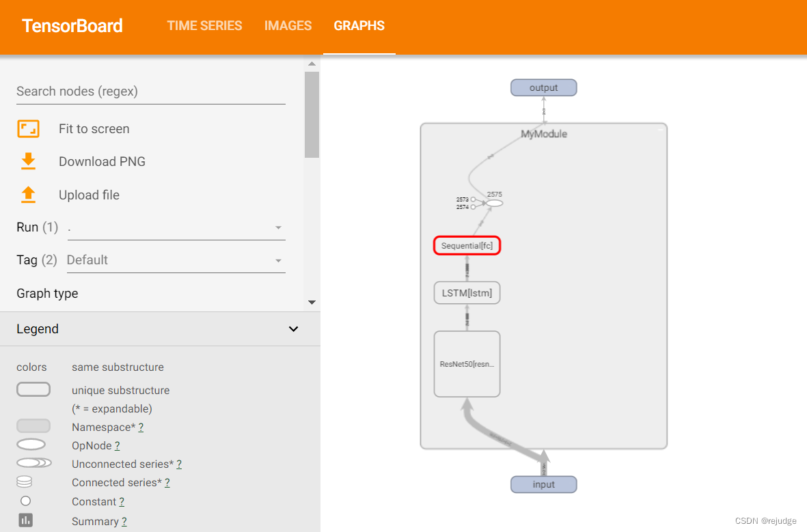This screenshot has height=532, width=807.
Task: Click the Connected series stack icon
Action: tap(24, 482)
